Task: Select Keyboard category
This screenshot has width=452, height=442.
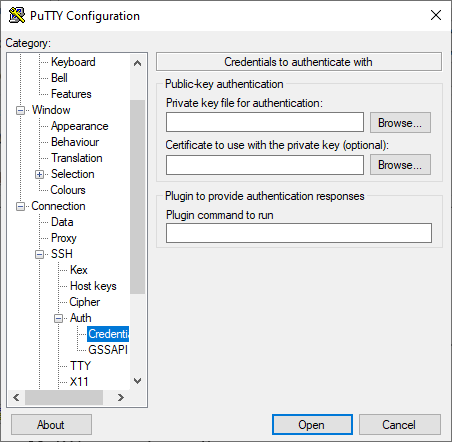Action: pos(73,62)
